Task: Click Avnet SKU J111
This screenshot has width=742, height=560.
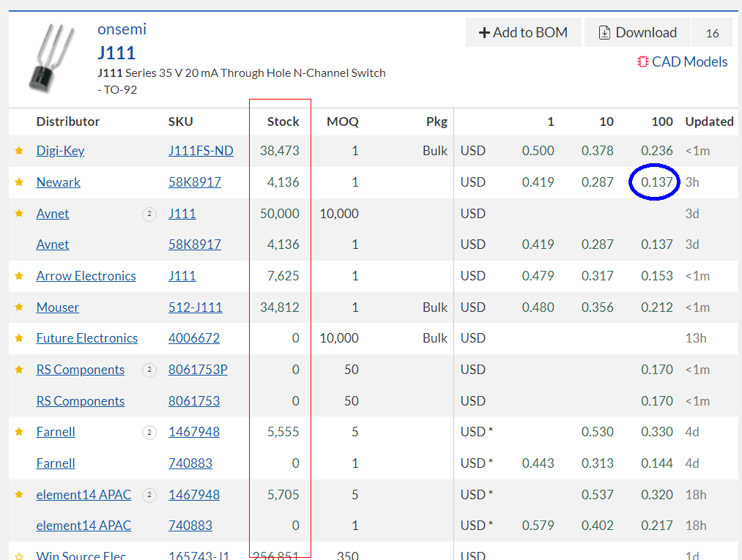Action: (182, 213)
